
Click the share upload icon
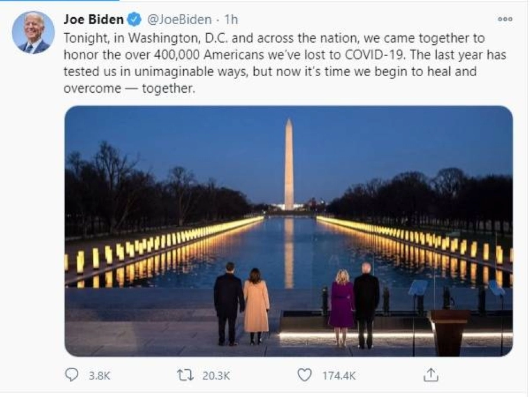(x=432, y=375)
